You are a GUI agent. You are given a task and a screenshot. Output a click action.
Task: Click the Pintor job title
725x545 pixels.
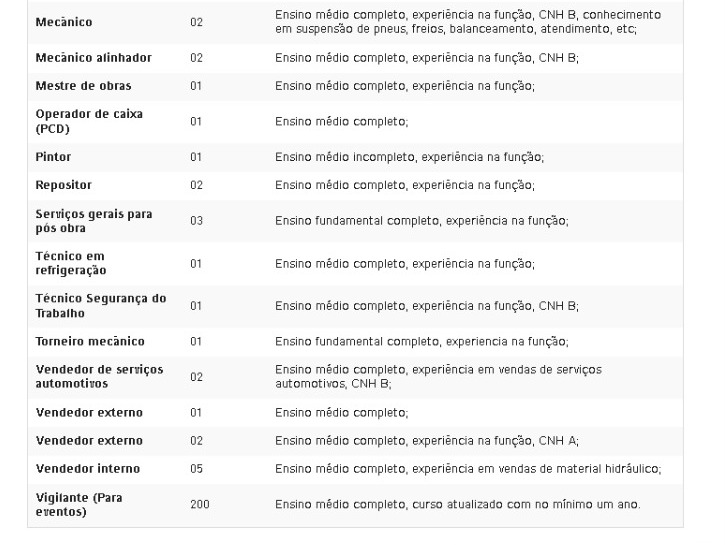click(53, 157)
